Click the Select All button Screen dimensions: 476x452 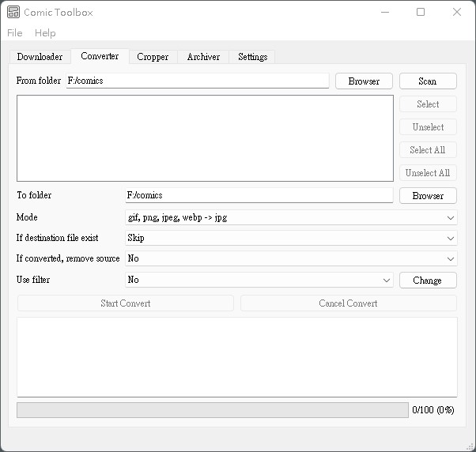pos(428,150)
